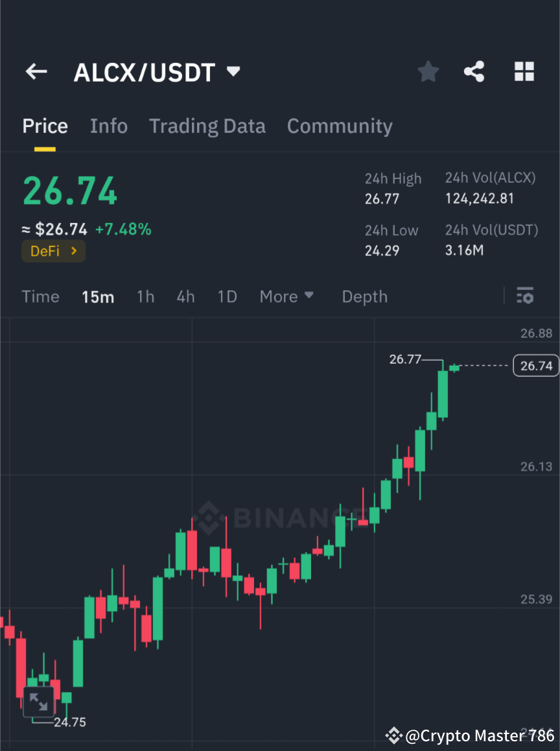Open the share options icon

pos(474,71)
